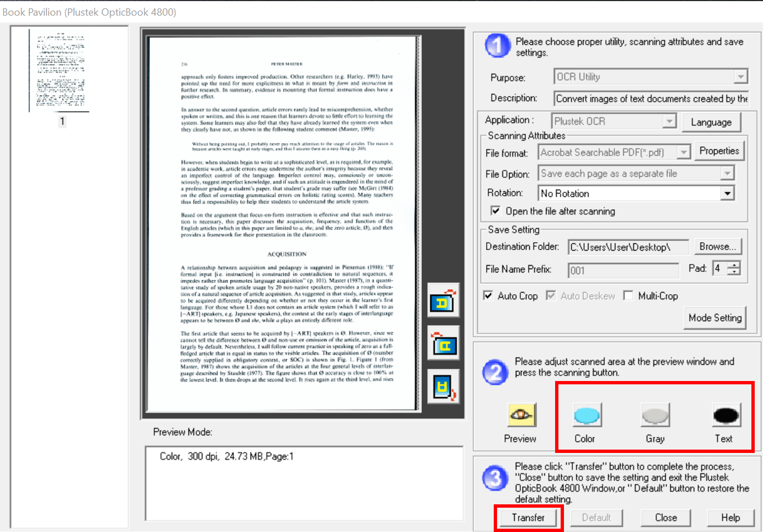Click the Transfer button
This screenshot has width=763, height=532.
coord(528,518)
